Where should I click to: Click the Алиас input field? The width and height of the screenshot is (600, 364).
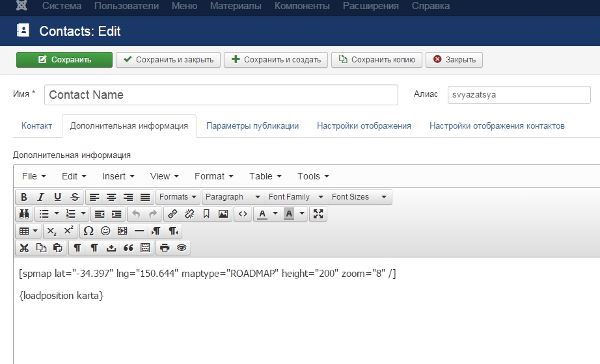(519, 95)
